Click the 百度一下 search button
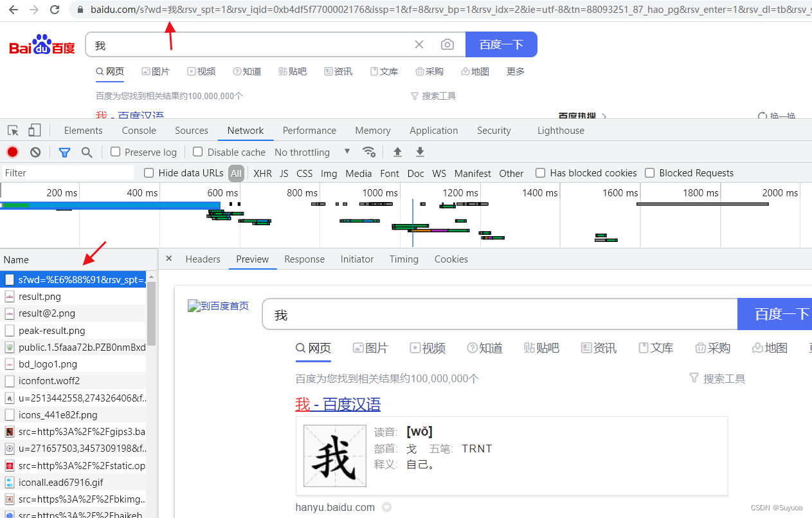Image resolution: width=812 pixels, height=518 pixels. click(501, 44)
